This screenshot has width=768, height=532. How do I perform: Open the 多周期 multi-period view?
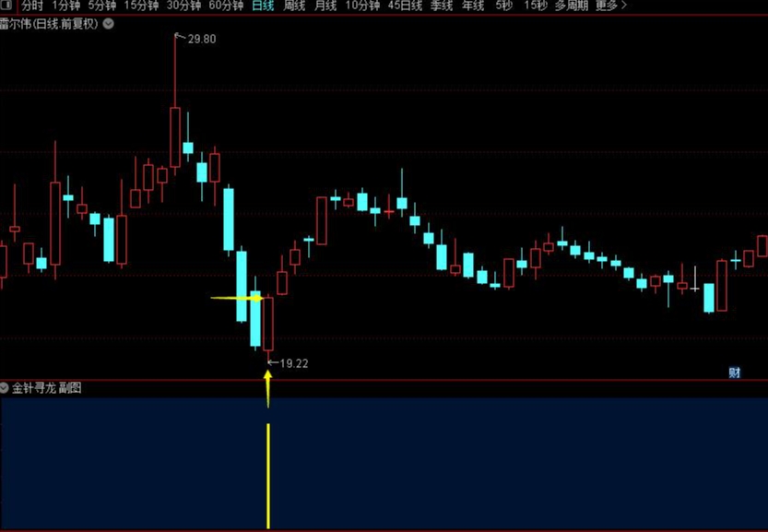click(x=572, y=6)
